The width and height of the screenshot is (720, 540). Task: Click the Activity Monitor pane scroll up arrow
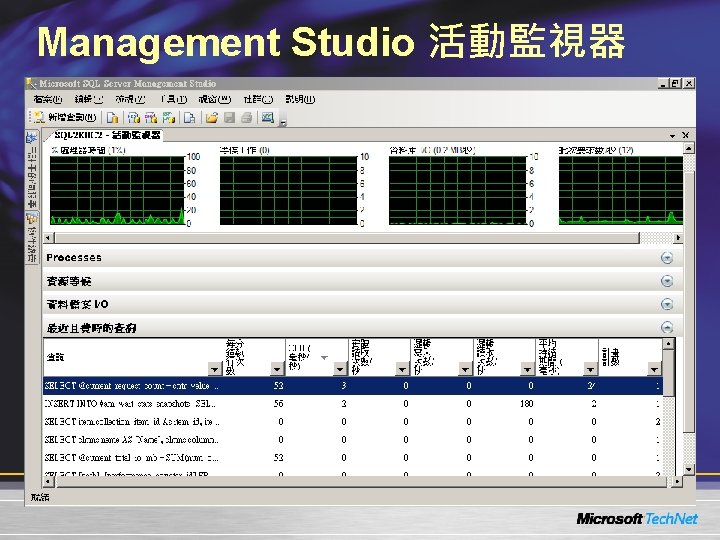click(688, 148)
